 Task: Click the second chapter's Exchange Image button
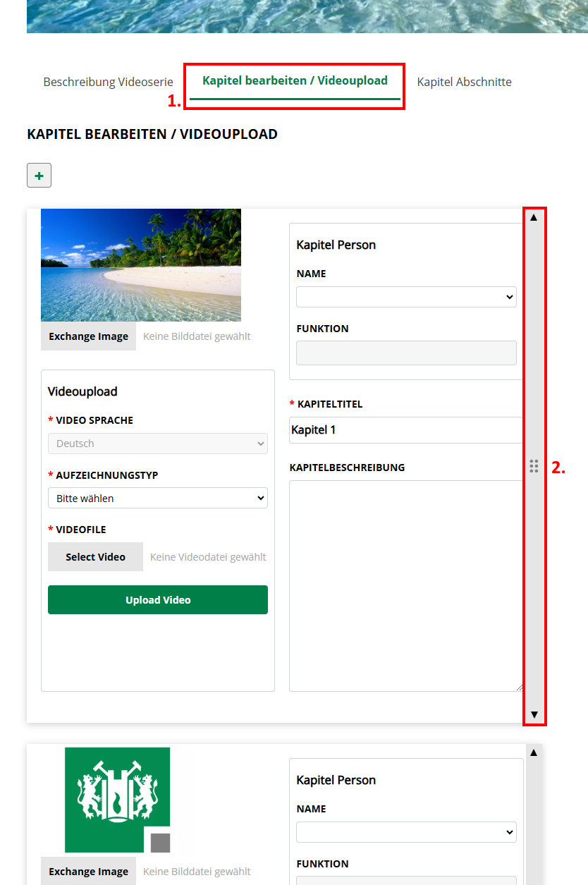pos(89,871)
